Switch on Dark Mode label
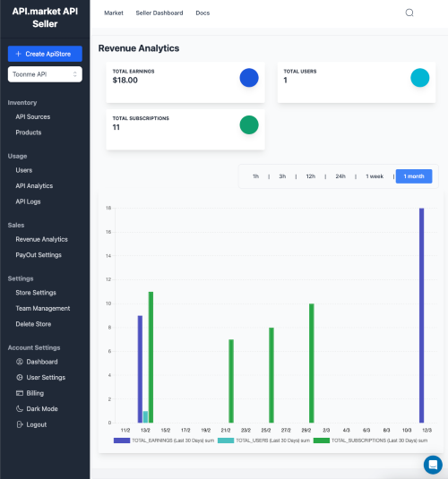The image size is (448, 479). [x=42, y=409]
